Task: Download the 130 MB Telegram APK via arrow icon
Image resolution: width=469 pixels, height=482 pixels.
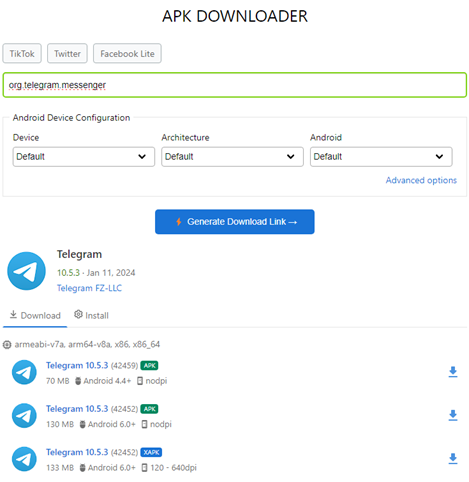Action: [x=453, y=415]
